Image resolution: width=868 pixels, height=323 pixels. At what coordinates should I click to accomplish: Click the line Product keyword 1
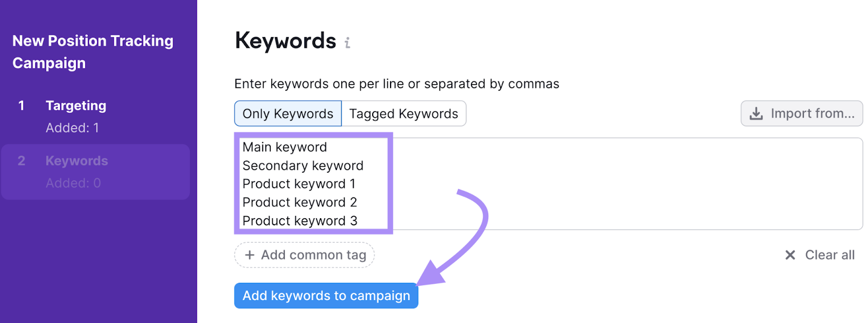coord(299,184)
